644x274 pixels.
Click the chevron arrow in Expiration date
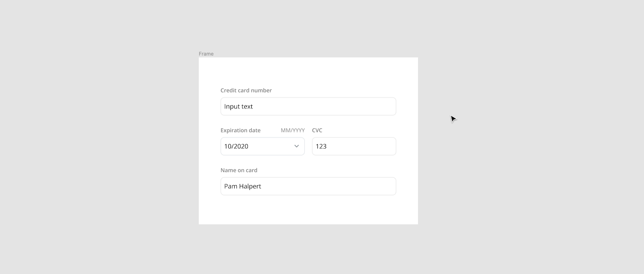297,146
